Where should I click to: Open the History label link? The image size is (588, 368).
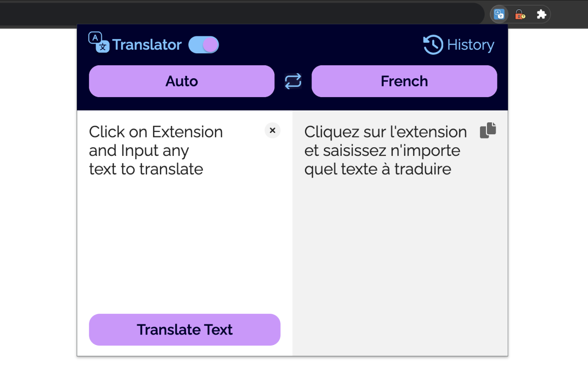[471, 45]
